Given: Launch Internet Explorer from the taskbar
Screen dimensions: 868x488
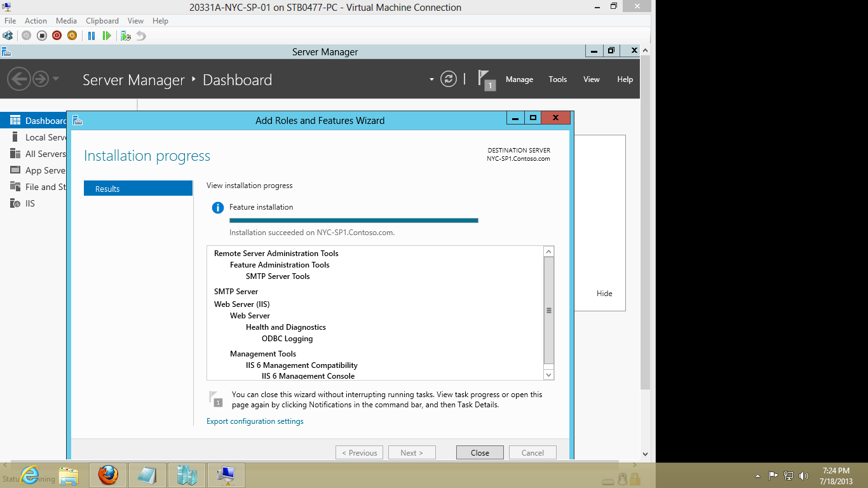Looking at the screenshot, I should pyautogui.click(x=30, y=475).
